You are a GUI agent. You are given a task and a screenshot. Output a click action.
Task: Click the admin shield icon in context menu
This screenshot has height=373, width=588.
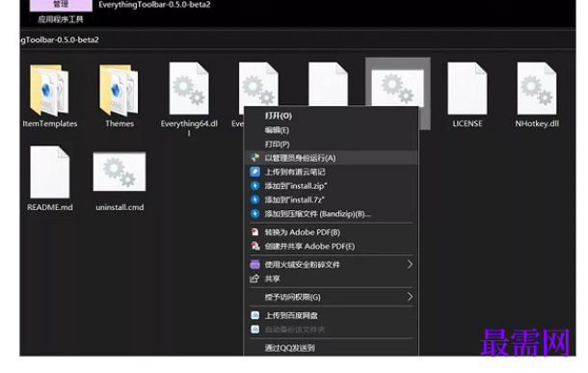point(255,158)
